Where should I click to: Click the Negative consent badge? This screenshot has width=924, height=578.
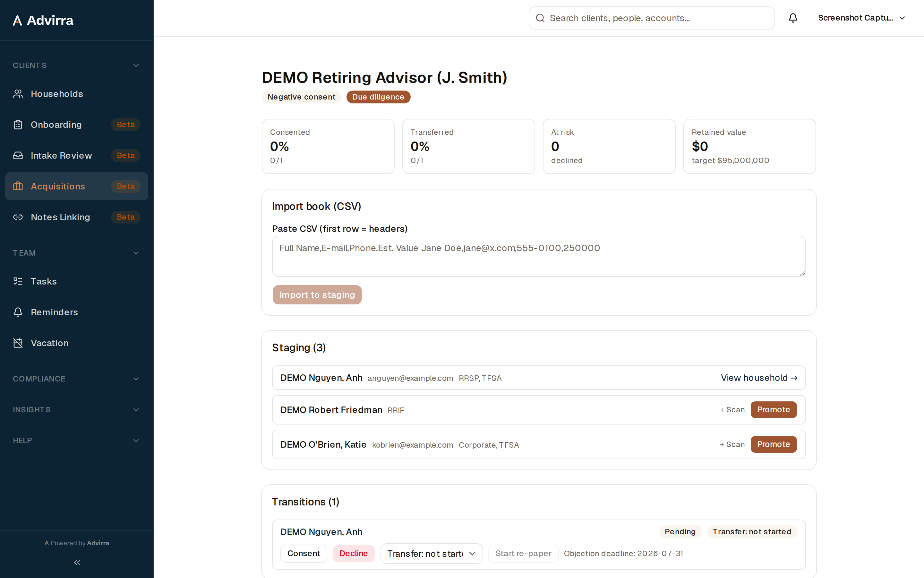pyautogui.click(x=301, y=97)
